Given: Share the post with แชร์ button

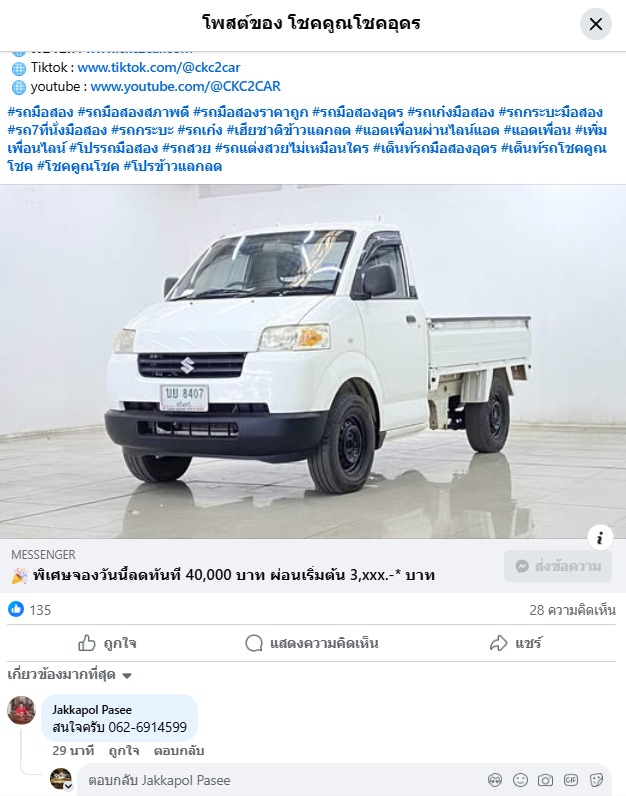Looking at the screenshot, I should [516, 643].
